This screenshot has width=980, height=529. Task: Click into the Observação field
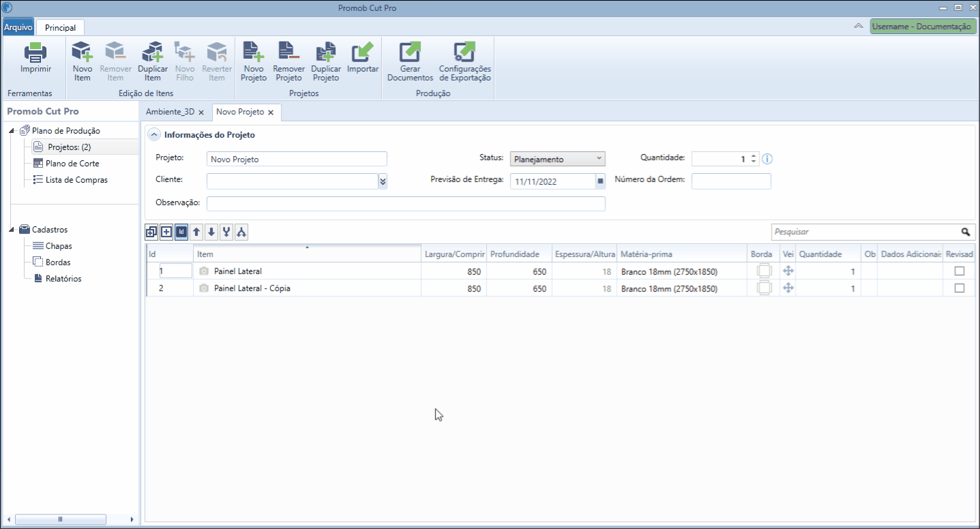click(406, 204)
